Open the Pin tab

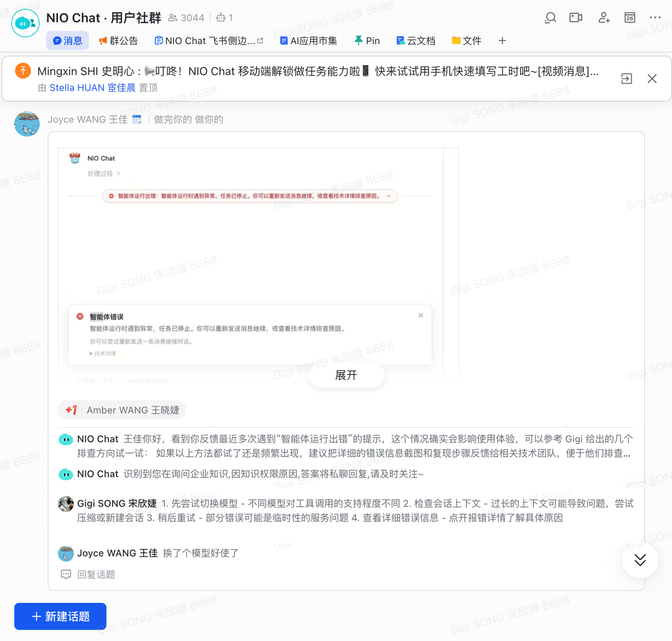tap(367, 41)
